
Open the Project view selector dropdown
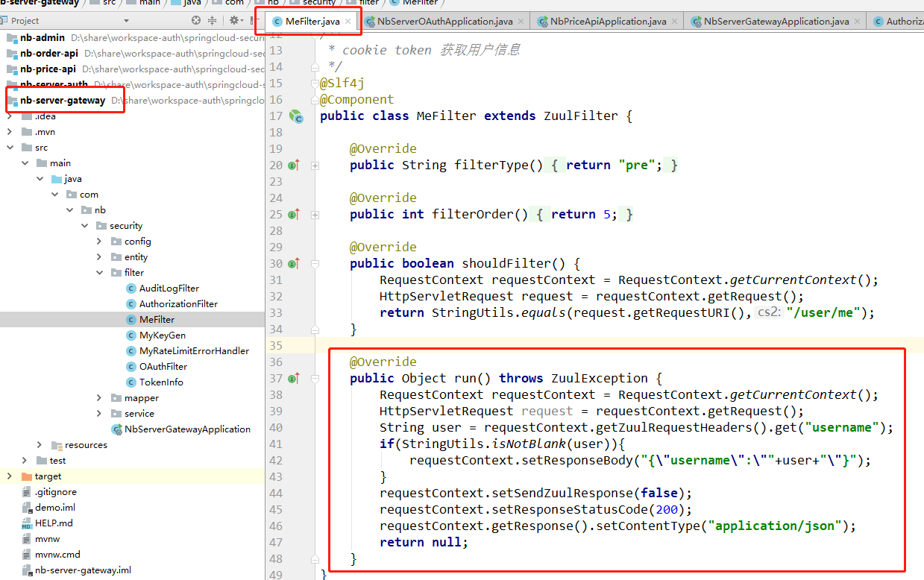(126, 21)
